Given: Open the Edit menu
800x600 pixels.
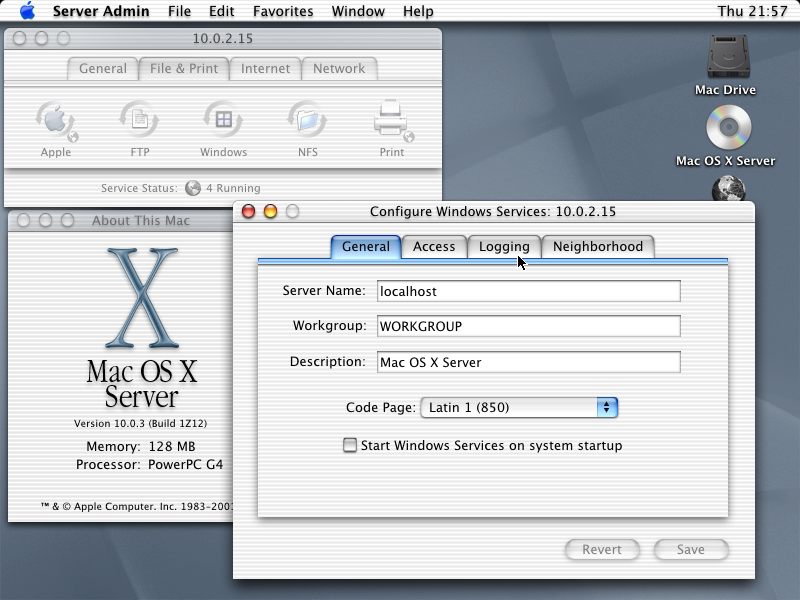Looking at the screenshot, I should pyautogui.click(x=221, y=11).
